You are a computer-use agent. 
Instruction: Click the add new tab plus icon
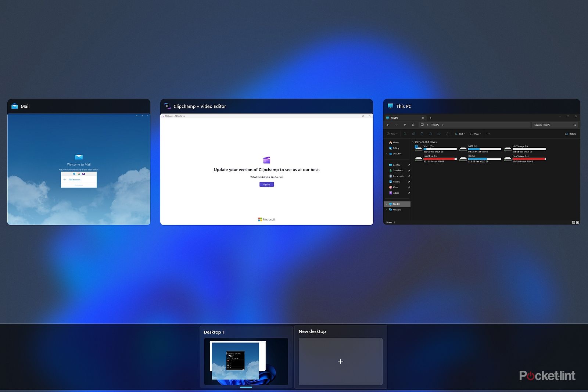pos(431,118)
